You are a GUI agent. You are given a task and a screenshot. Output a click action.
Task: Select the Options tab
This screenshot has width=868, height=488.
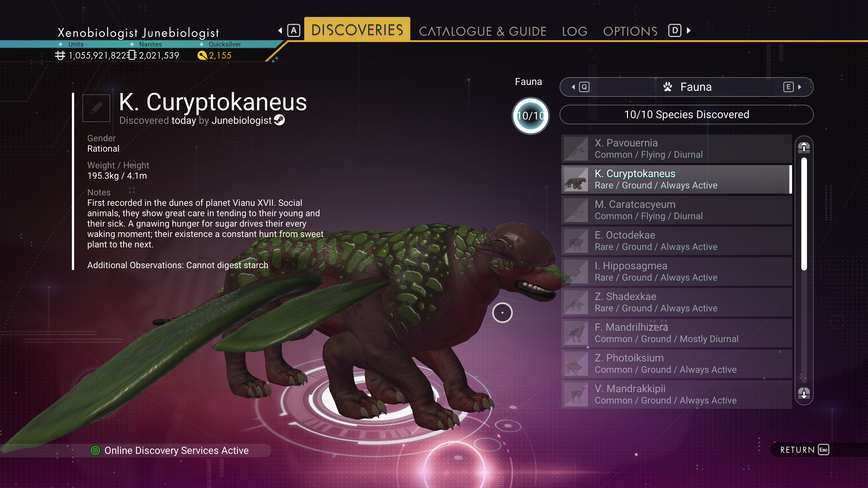click(630, 31)
